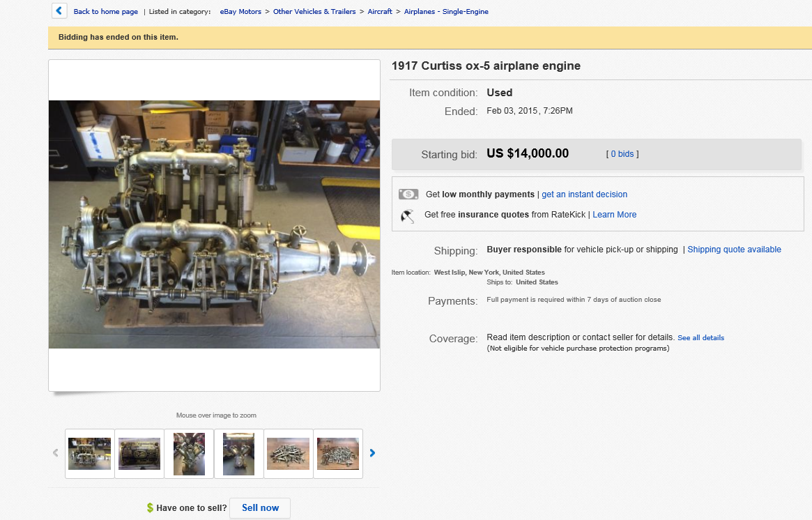Click the main engine photo
The image size is (812, 520).
point(214,224)
